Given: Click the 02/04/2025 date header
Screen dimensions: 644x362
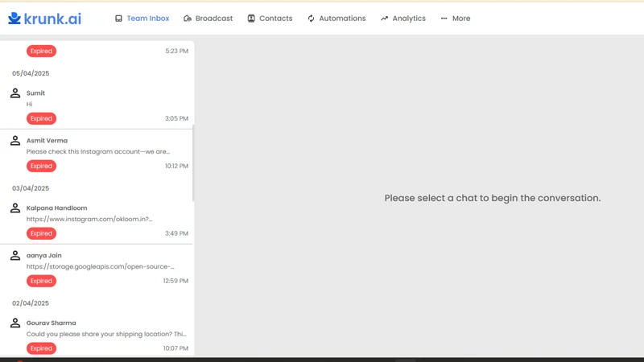Looking at the screenshot, I should pyautogui.click(x=31, y=303).
